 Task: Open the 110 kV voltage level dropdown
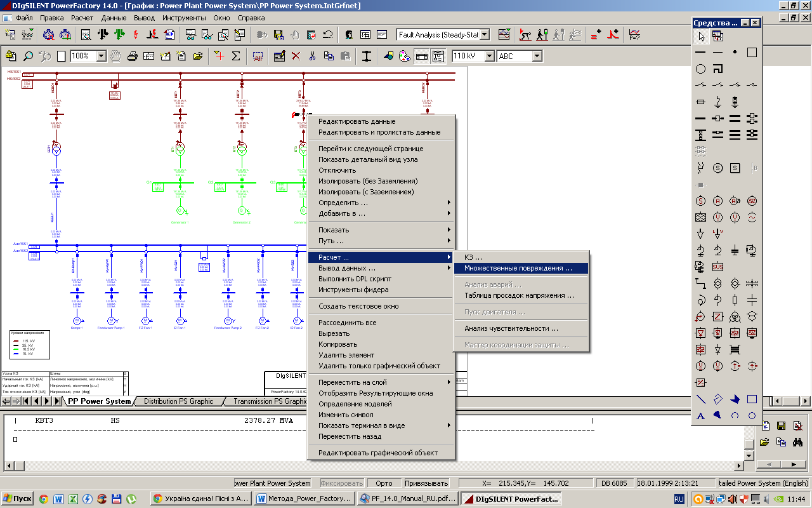coord(489,56)
